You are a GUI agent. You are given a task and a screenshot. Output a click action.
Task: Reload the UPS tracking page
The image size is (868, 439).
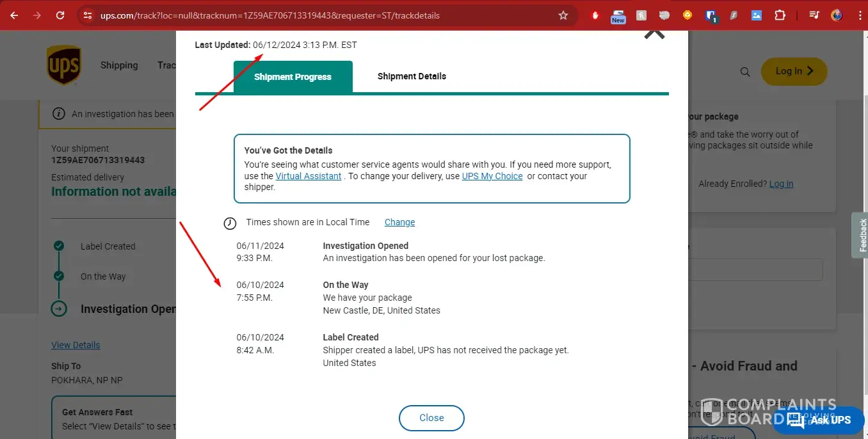(x=60, y=15)
